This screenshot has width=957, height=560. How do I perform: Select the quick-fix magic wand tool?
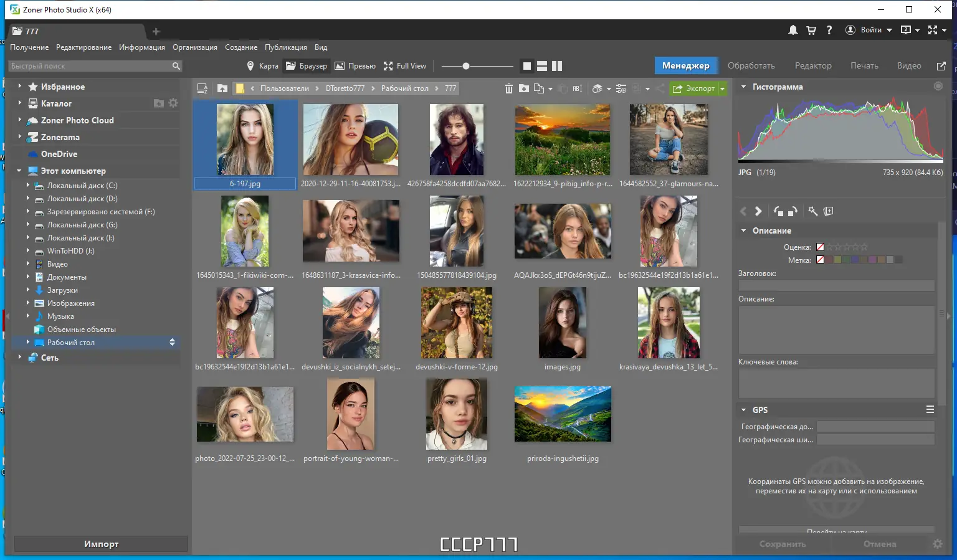(x=813, y=211)
